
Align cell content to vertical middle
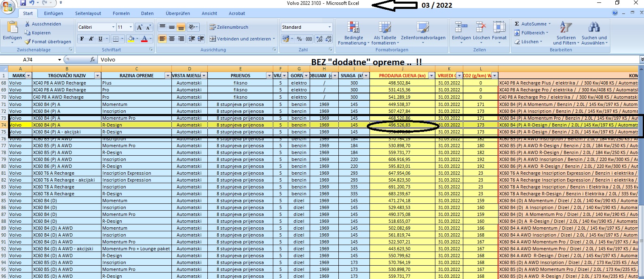pyautogui.click(x=172, y=27)
